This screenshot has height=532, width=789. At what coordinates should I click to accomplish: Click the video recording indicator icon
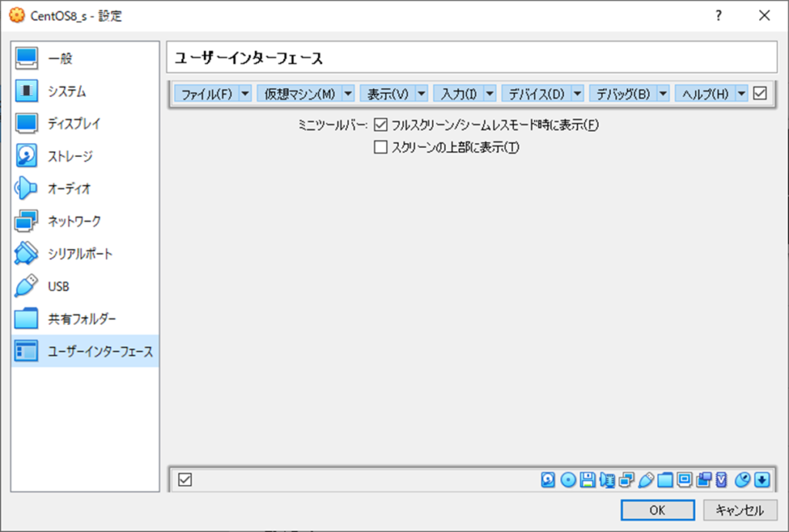coord(703,480)
